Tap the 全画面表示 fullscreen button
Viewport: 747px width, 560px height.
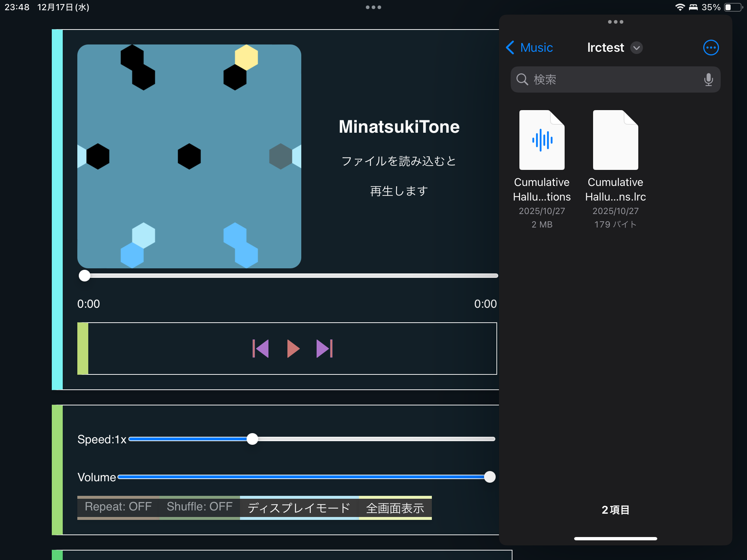395,507
